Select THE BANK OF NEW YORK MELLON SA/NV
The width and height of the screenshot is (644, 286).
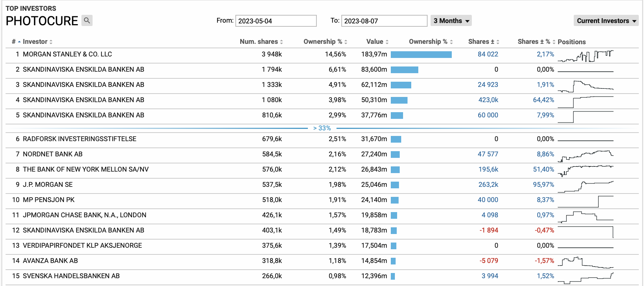pyautogui.click(x=86, y=169)
